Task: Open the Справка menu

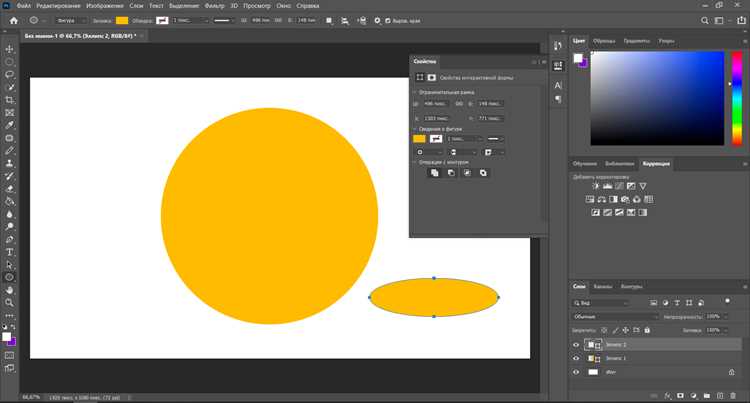Action: click(308, 6)
